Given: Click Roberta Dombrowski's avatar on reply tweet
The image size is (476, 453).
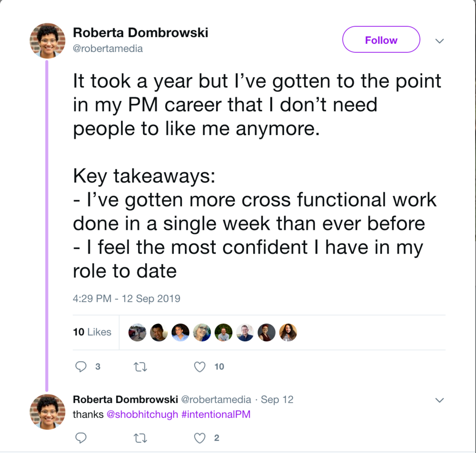Looking at the screenshot, I should [x=47, y=412].
